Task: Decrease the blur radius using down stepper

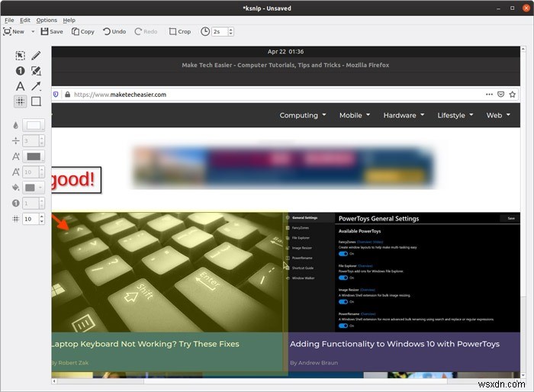Action: pyautogui.click(x=41, y=222)
